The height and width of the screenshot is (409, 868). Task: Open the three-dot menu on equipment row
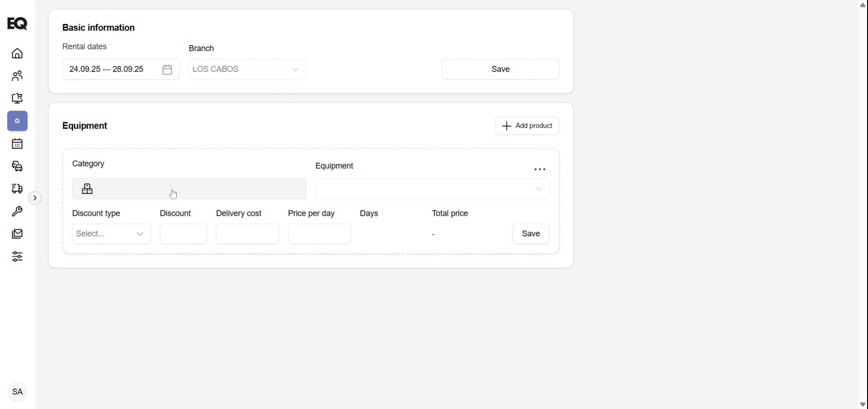pos(540,169)
